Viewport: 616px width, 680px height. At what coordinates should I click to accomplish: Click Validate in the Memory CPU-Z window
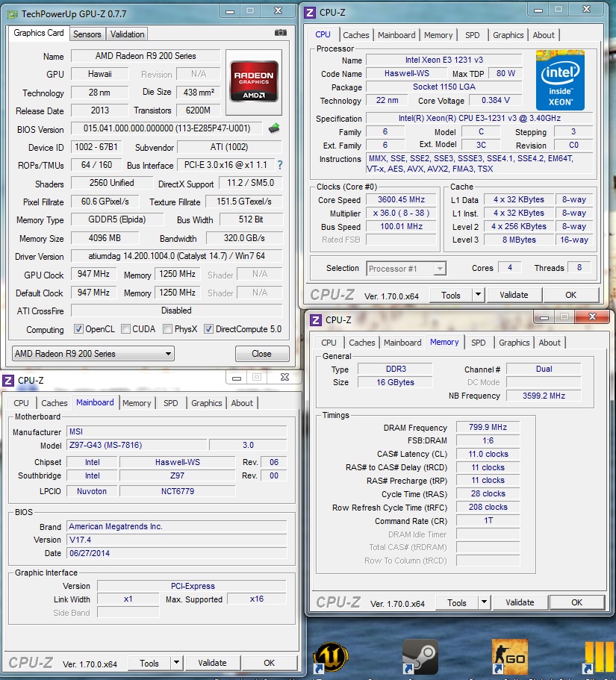520,602
